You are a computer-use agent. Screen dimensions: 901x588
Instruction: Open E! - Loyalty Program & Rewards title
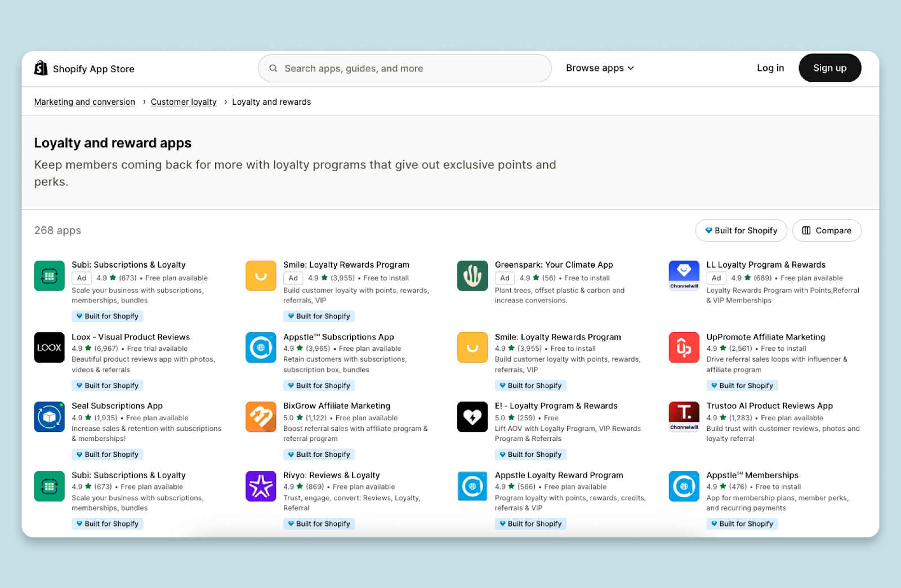tap(556, 406)
